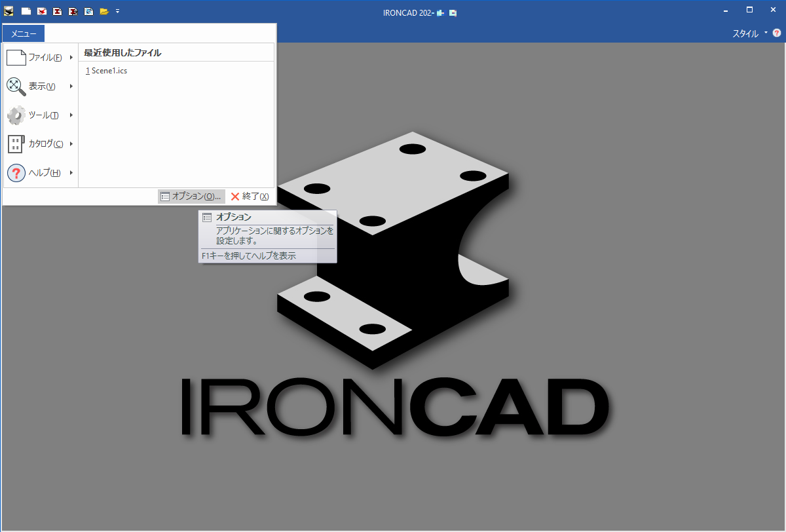This screenshot has height=532, width=786.
Task: Click the I-beam document with lines icon
Action: [73, 11]
